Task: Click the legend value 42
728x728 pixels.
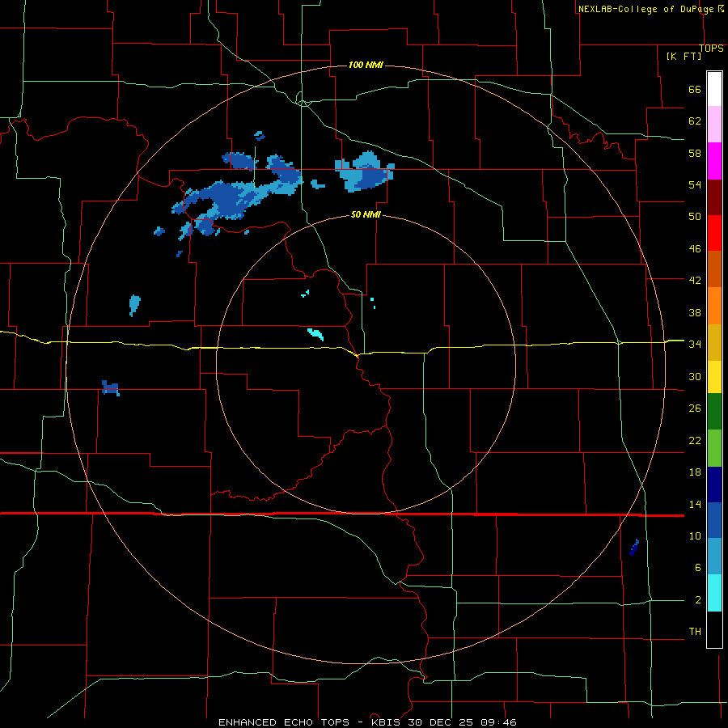Action: pyautogui.click(x=695, y=281)
